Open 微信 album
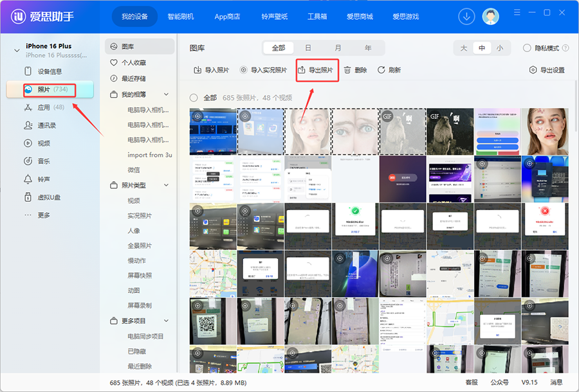The width and height of the screenshot is (579, 392). pos(134,170)
